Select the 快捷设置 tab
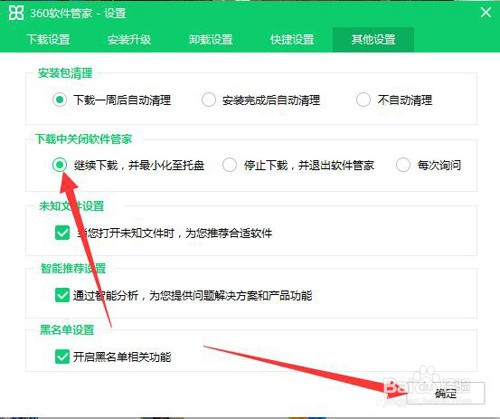500x419 pixels. click(292, 39)
